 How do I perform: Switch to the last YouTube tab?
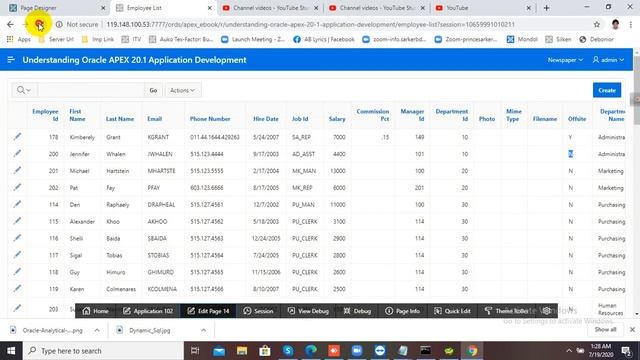(x=483, y=8)
